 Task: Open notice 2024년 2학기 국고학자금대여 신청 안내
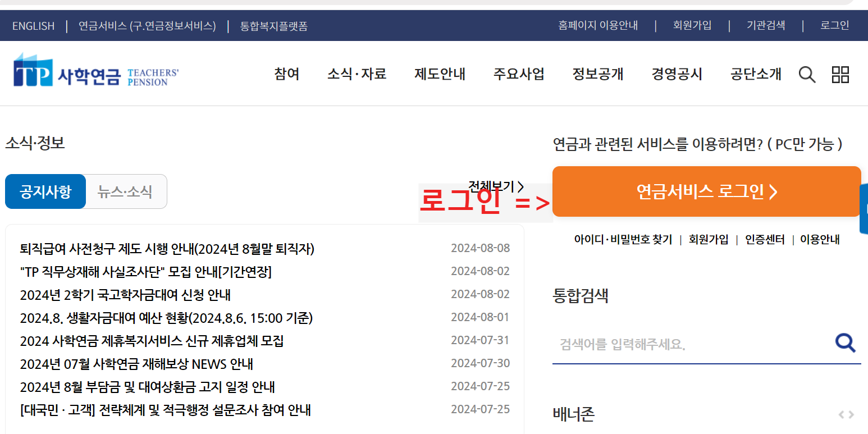(125, 295)
